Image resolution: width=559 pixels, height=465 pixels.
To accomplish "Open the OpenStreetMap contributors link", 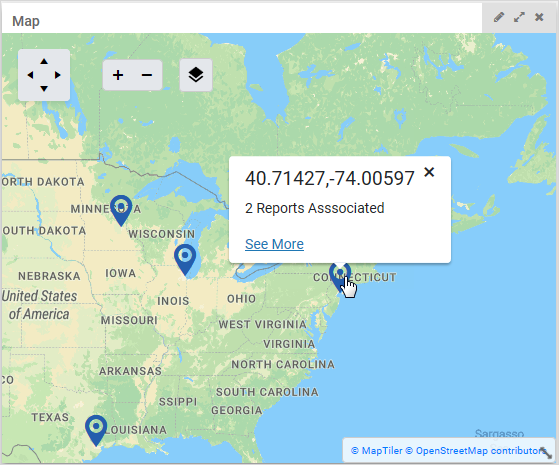I will (x=477, y=451).
